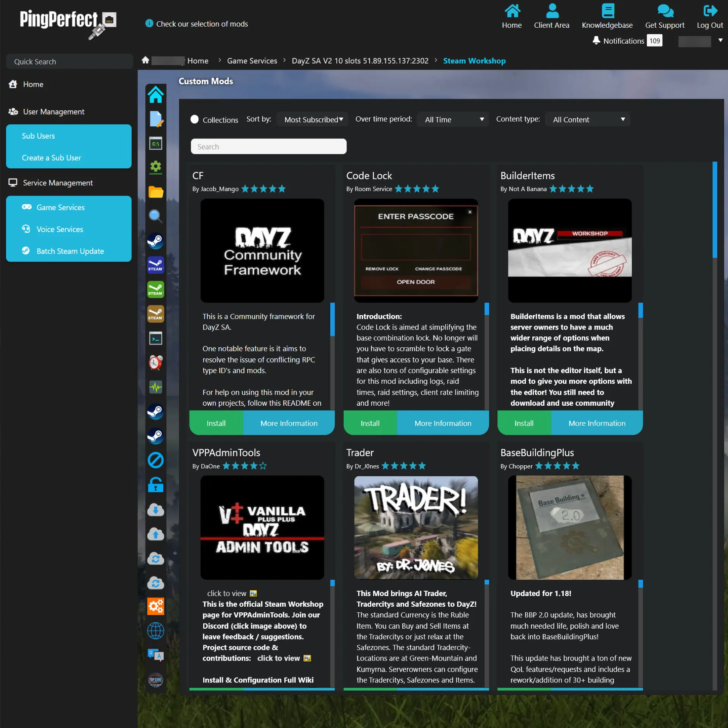Click the cloud download icon

pyautogui.click(x=155, y=510)
